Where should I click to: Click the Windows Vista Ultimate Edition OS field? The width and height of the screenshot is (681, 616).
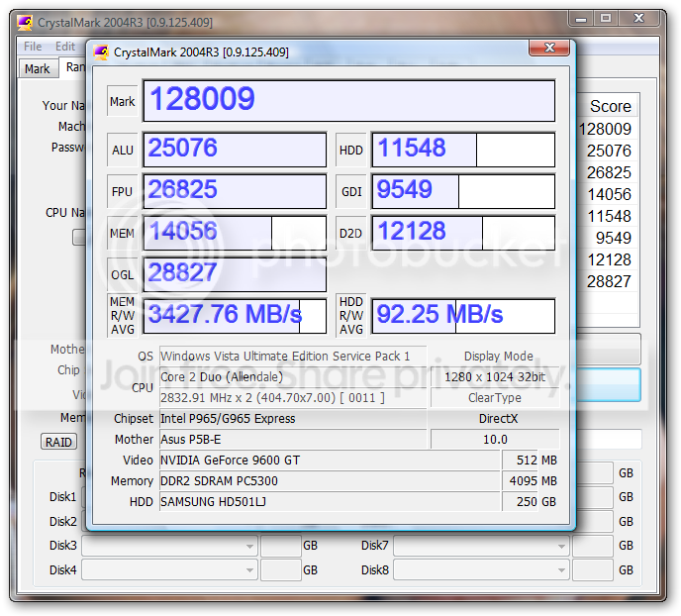click(293, 357)
